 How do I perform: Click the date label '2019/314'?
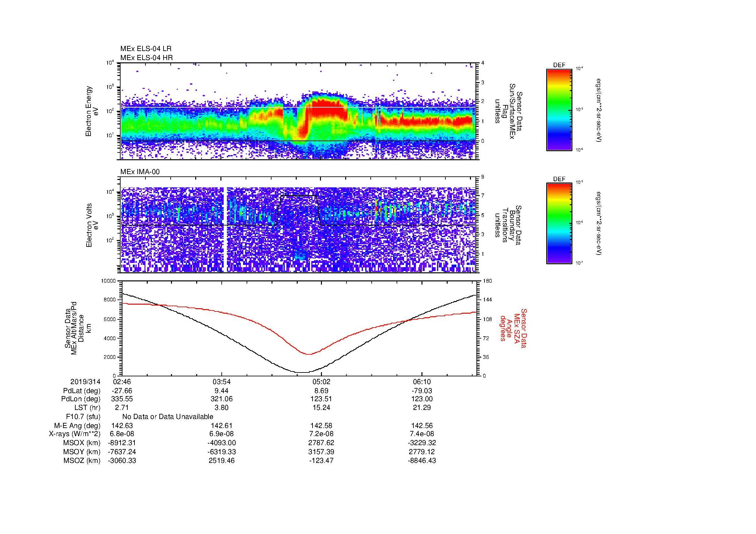(x=85, y=382)
